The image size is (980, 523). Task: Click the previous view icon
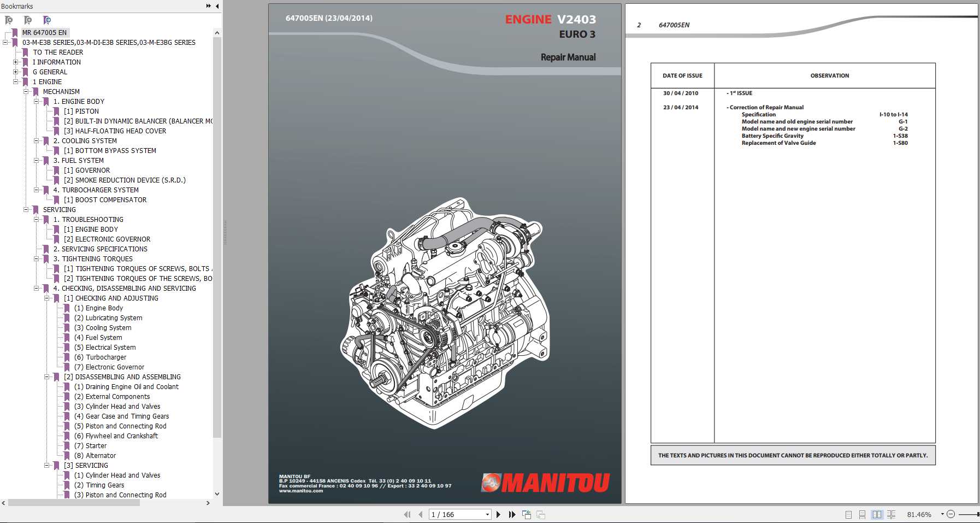[x=527, y=514]
